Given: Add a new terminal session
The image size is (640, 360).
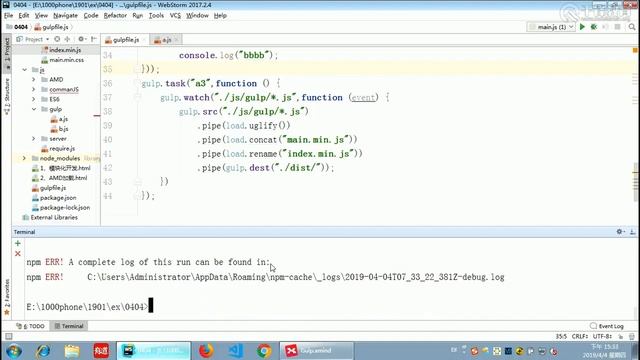Looking at the screenshot, I should point(18,243).
